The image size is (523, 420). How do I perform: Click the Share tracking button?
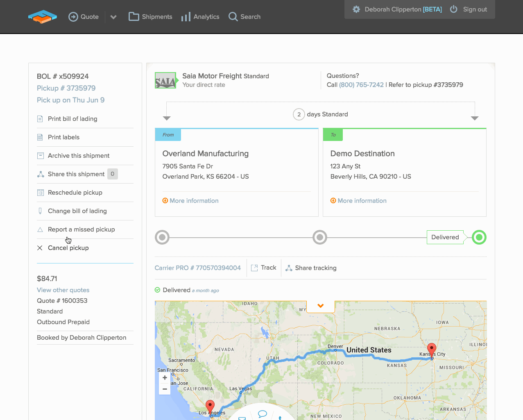point(311,268)
